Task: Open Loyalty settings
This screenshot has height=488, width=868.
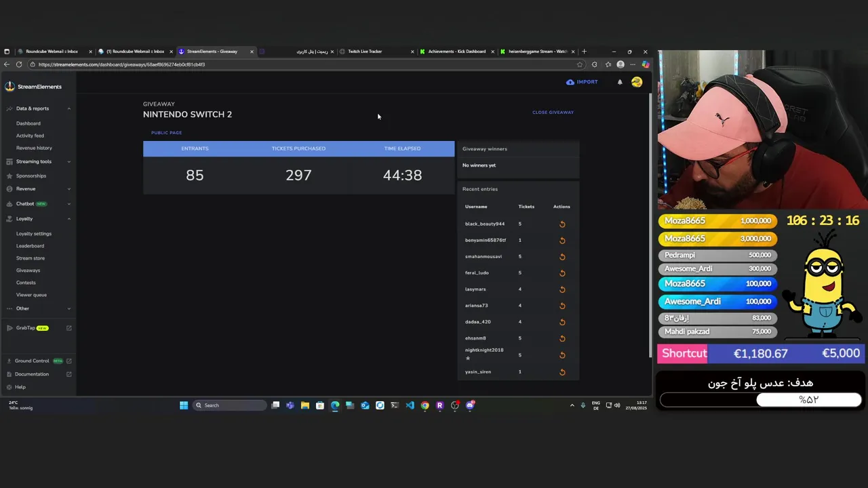Action: (x=34, y=234)
